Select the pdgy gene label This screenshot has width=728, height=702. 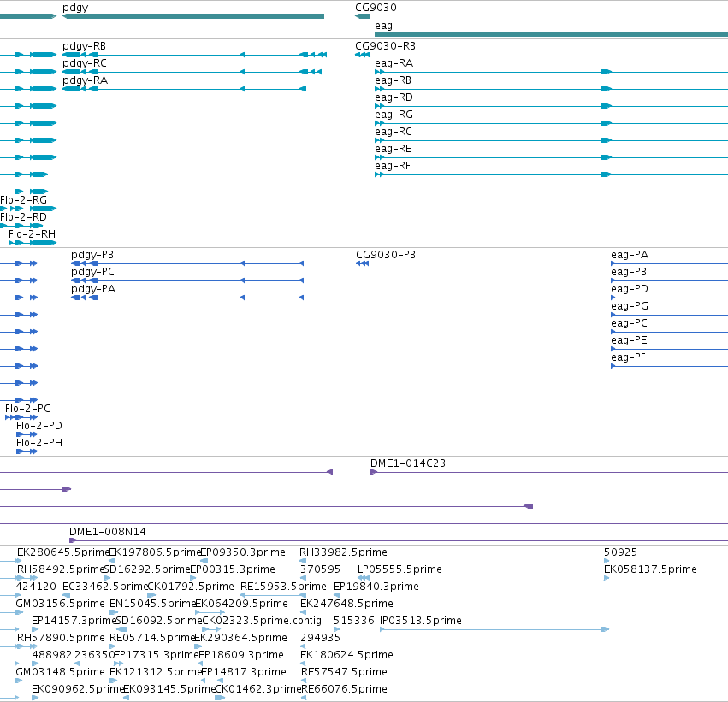coord(75,8)
